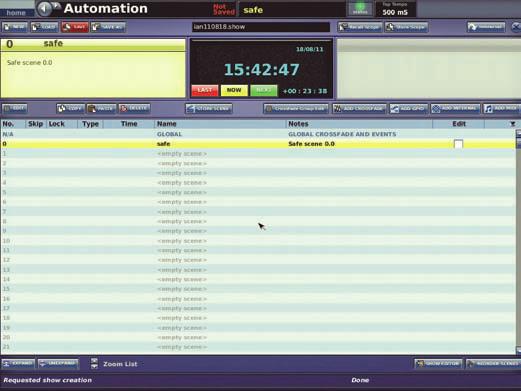Click the Zoom List stepper arrows
The image size is (521, 391).
(94, 364)
